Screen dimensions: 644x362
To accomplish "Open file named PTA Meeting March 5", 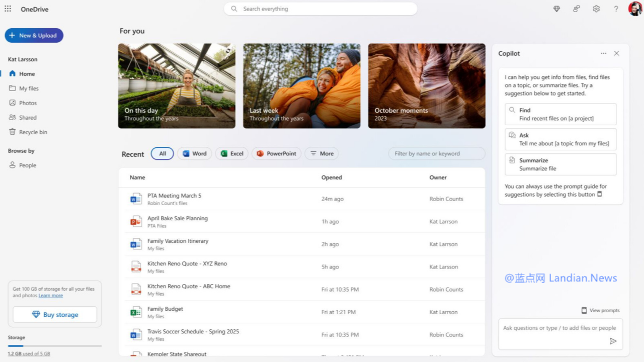I will (174, 196).
